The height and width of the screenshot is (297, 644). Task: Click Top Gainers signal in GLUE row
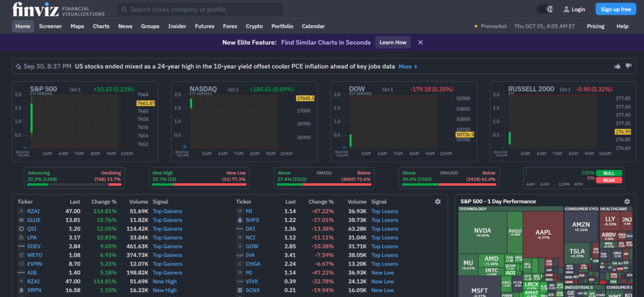point(167,220)
